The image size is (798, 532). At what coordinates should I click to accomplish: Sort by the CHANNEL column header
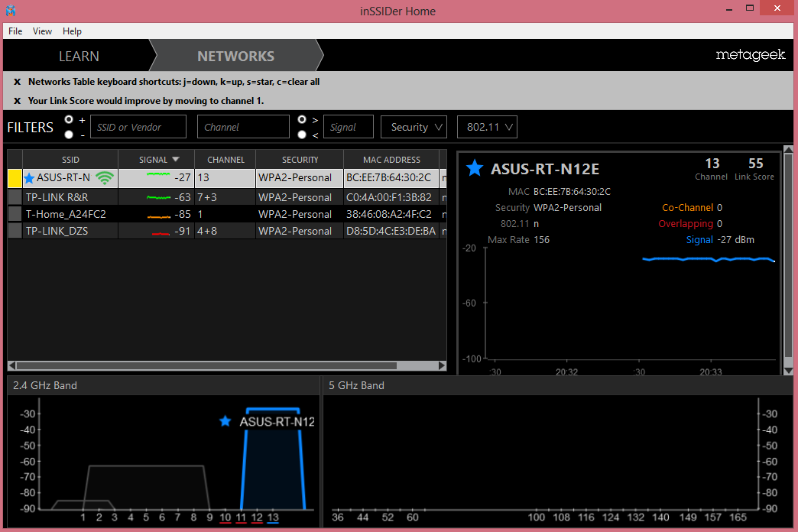tap(225, 159)
